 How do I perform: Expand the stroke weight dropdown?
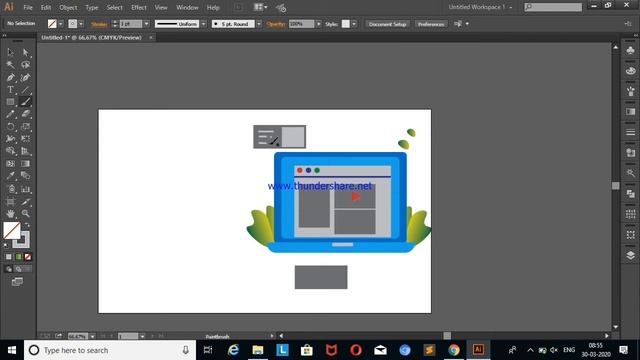147,24
